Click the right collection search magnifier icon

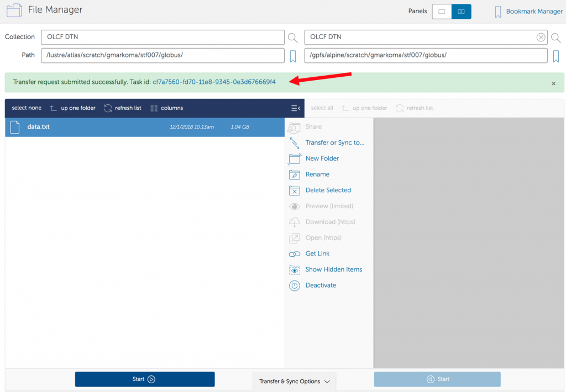tap(556, 38)
